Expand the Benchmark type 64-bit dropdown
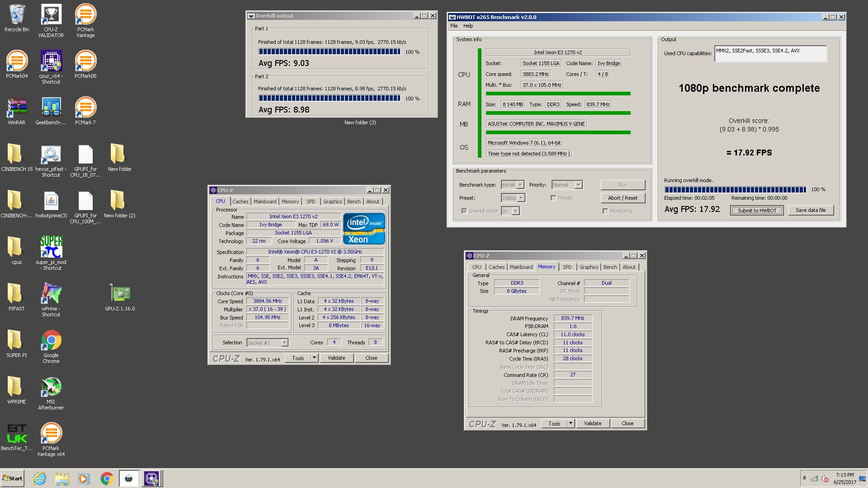The width and height of the screenshot is (868, 488). point(520,185)
